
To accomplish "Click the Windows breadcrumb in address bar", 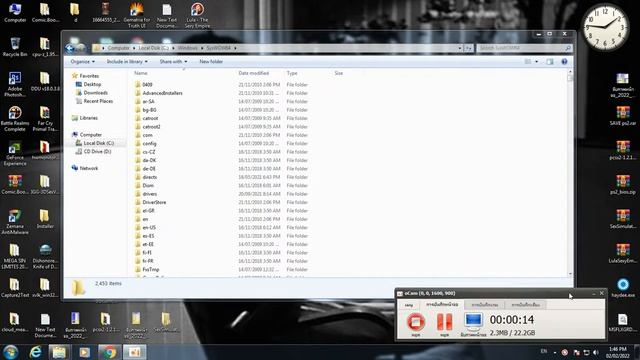I will pyautogui.click(x=187, y=48).
